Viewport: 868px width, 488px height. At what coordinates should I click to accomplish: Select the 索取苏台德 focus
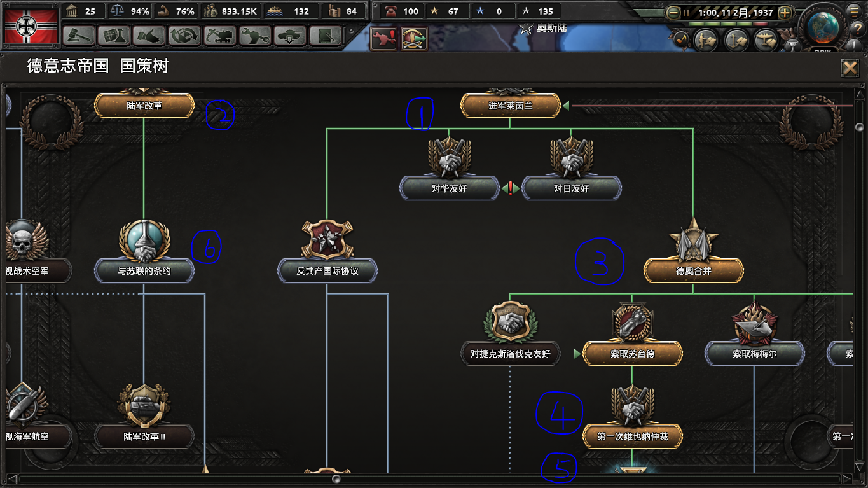[633, 353]
